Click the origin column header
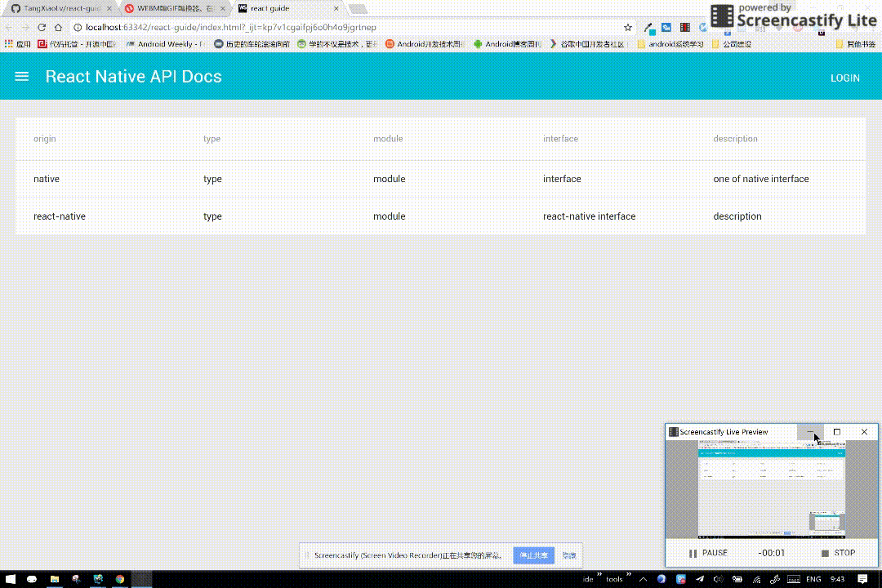Image resolution: width=882 pixels, height=588 pixels. pos(44,138)
